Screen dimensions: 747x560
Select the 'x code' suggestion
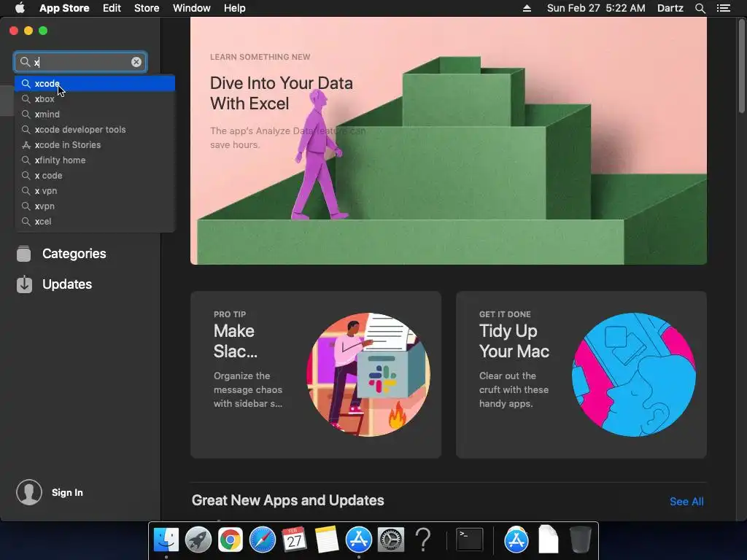pyautogui.click(x=95, y=175)
